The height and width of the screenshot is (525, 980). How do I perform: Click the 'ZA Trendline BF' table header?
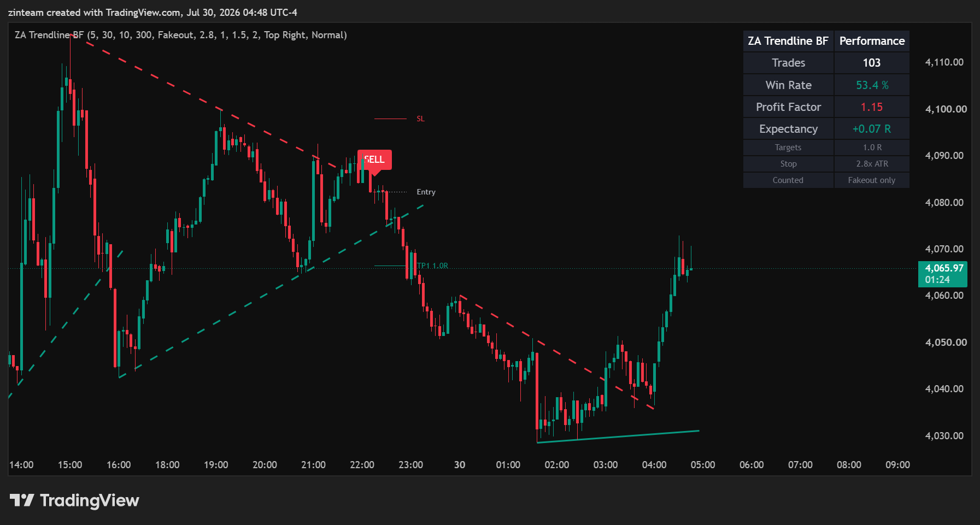coord(788,41)
